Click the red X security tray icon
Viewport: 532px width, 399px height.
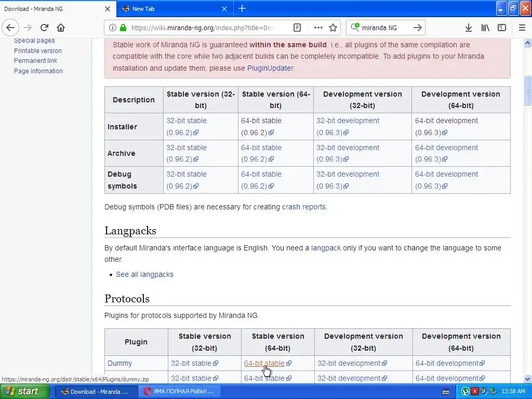[x=475, y=392]
